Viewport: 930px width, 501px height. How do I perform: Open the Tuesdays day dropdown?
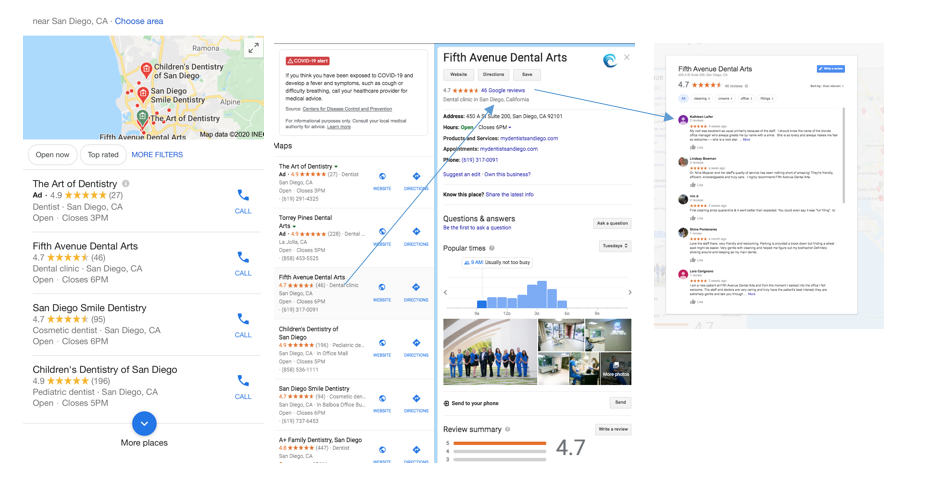(615, 245)
